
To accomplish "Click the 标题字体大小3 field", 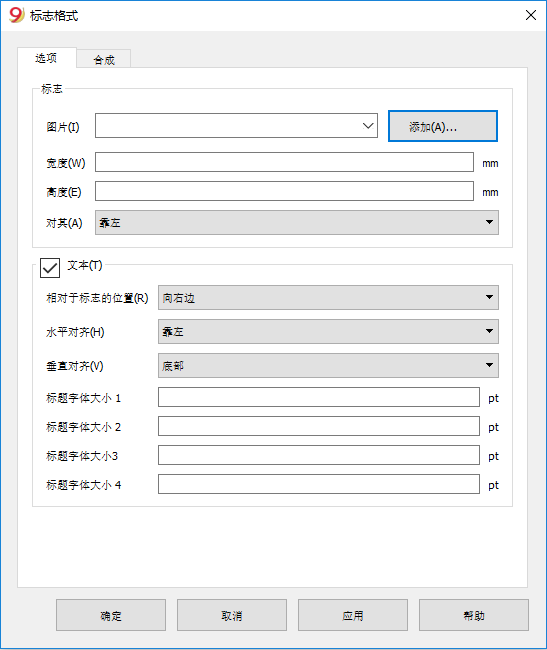I will tap(319, 455).
